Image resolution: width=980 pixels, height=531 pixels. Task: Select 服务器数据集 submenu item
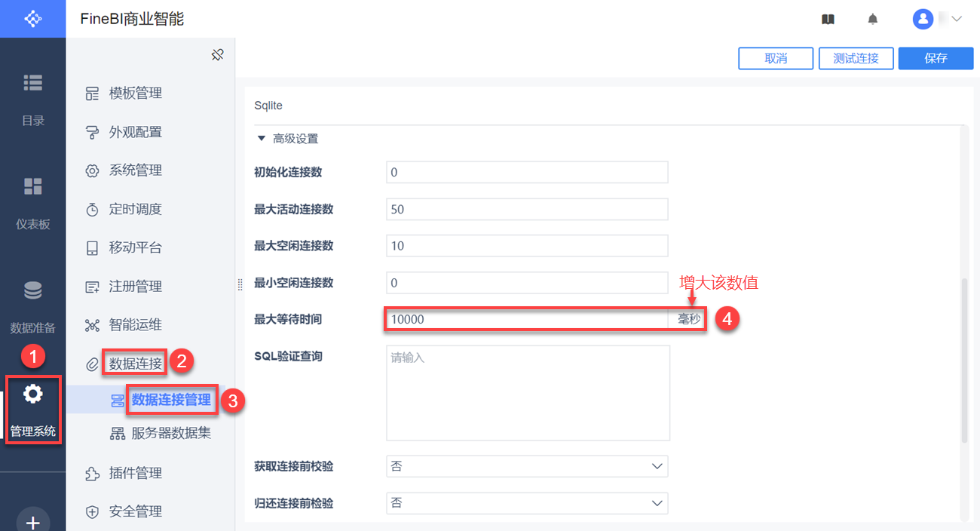pyautogui.click(x=171, y=433)
